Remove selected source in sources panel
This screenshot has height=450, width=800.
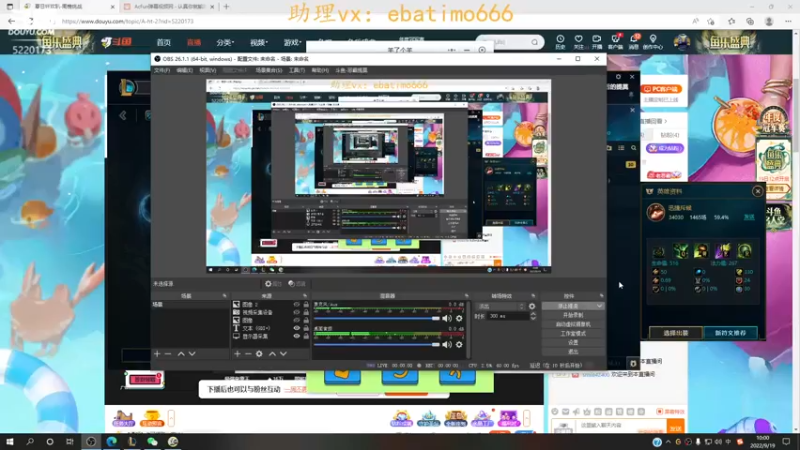[248, 354]
